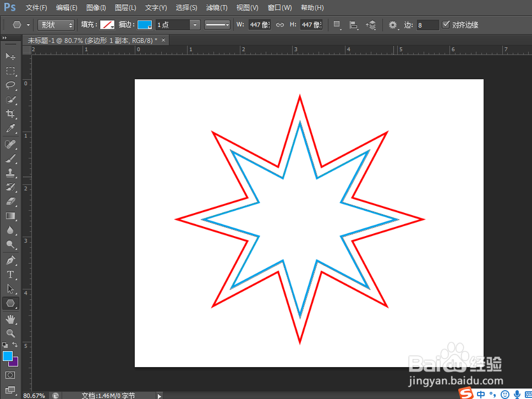Viewport: 532px width, 399px height.
Task: Open polygon gear settings
Action: 393,25
